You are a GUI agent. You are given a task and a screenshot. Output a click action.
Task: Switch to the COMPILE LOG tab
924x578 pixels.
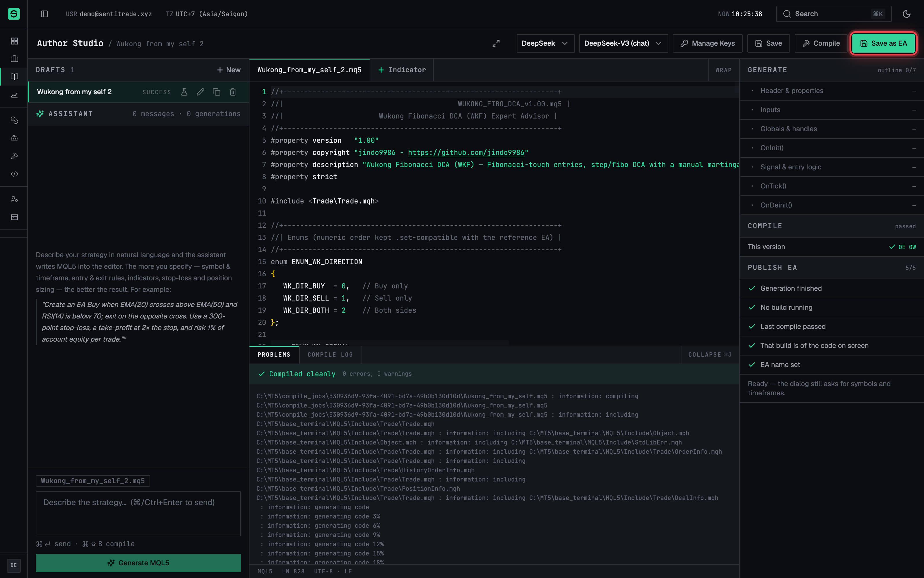pyautogui.click(x=330, y=355)
